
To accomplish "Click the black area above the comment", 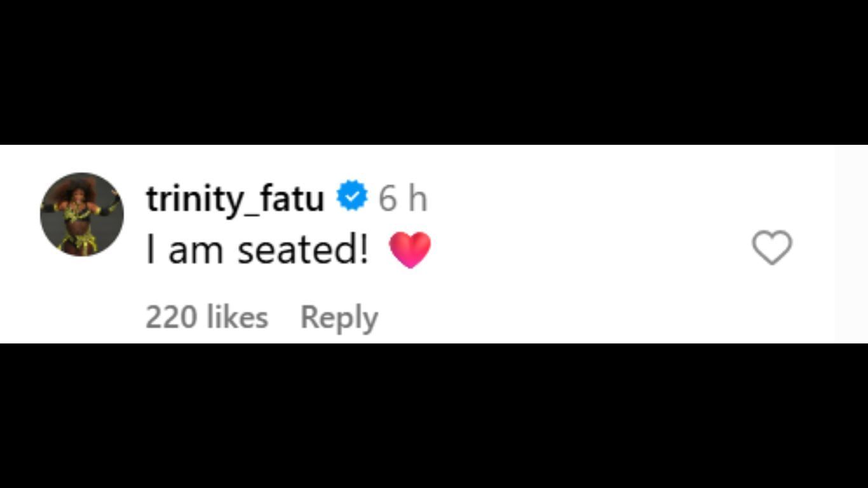I will pos(434,72).
